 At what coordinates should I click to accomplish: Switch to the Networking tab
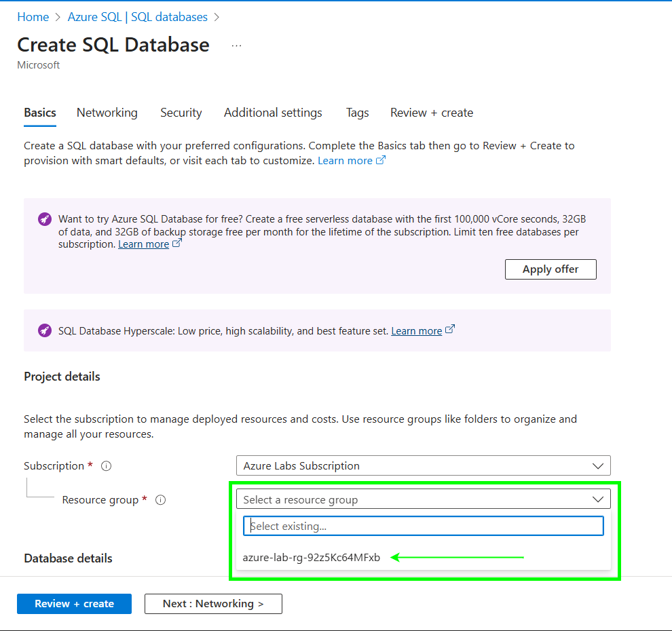[x=107, y=113]
